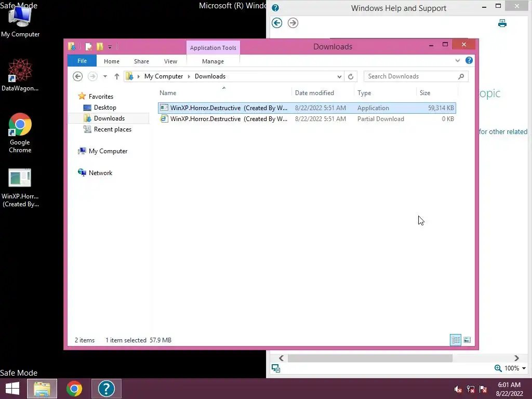
Task: Launch Google Chrome desktop shortcut
Action: (20, 133)
